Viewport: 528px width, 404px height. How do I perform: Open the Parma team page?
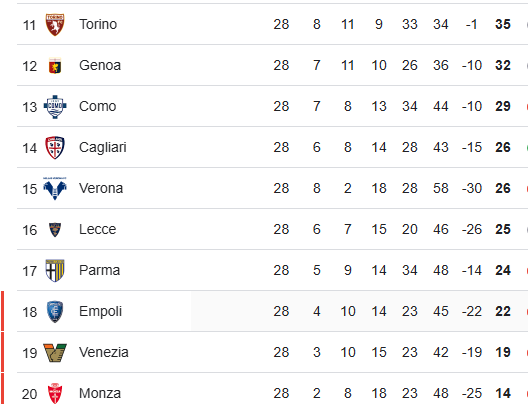100,270
